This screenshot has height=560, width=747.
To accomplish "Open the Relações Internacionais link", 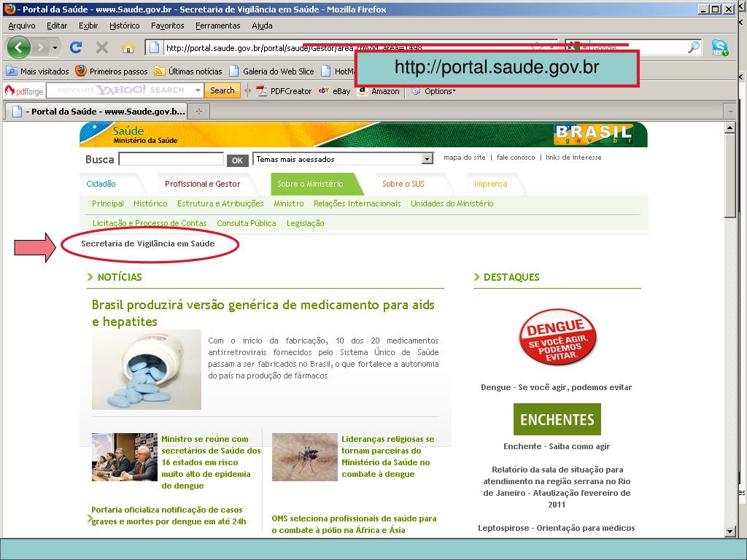I will 357,203.
